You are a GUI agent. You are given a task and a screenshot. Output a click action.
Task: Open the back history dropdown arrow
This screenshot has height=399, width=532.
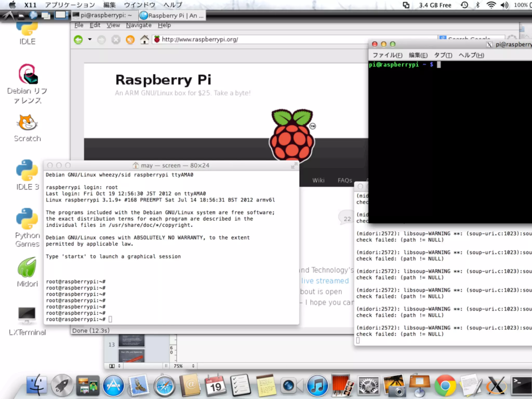coord(90,39)
